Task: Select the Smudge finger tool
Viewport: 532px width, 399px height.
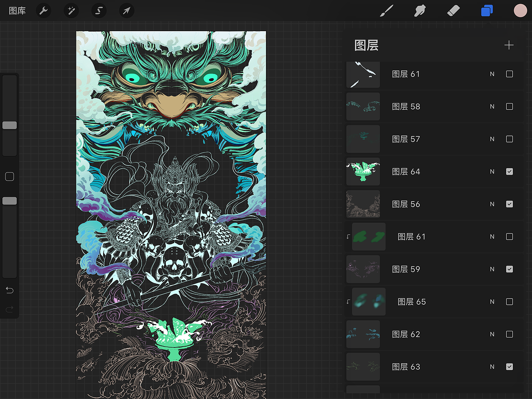Action: coord(420,11)
